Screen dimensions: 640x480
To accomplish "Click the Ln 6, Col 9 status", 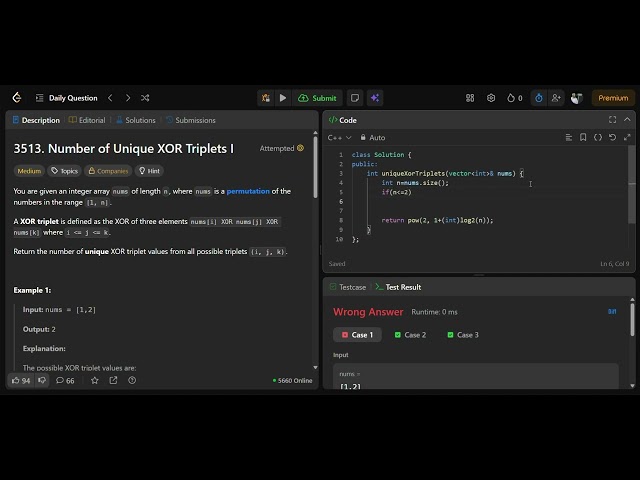I will pyautogui.click(x=614, y=264).
